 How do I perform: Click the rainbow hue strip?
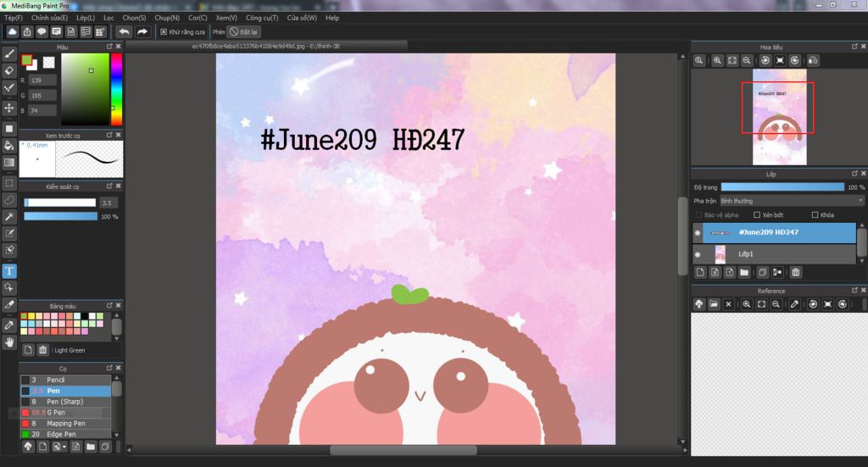pyautogui.click(x=116, y=90)
